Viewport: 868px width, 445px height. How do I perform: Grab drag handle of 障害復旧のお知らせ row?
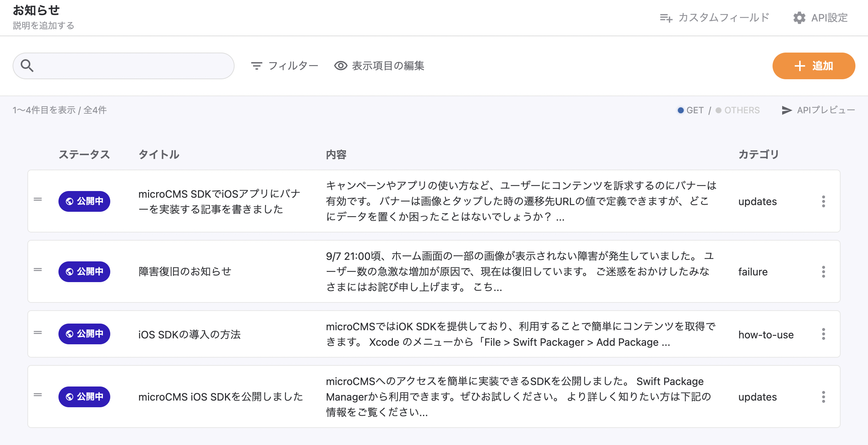point(38,270)
